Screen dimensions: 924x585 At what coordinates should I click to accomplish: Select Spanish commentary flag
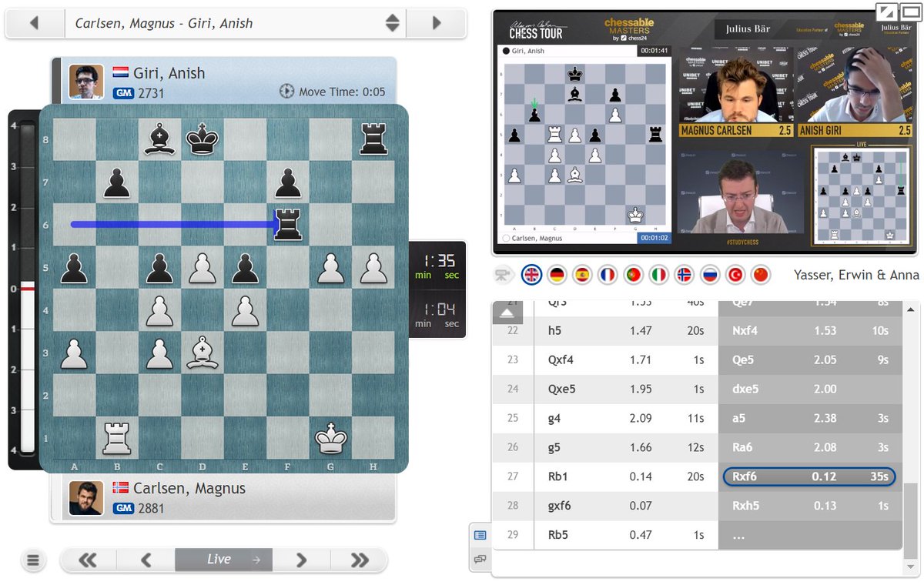pos(582,275)
